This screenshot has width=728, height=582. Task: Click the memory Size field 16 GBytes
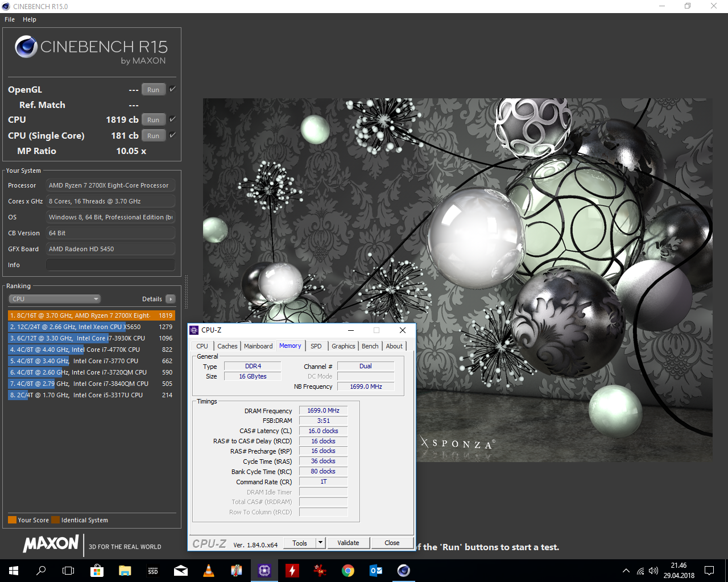coord(253,376)
